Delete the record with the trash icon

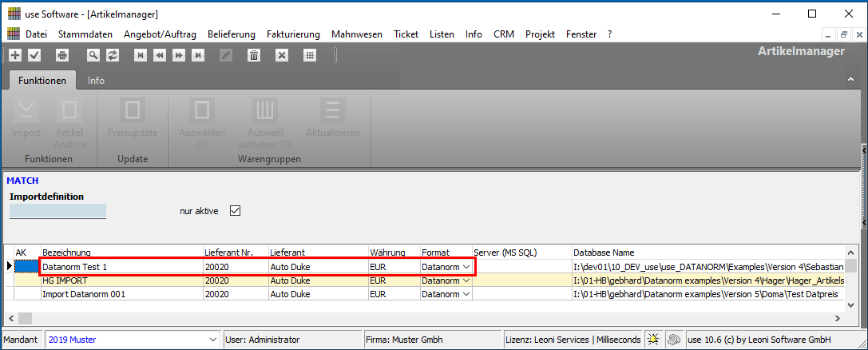coord(254,55)
